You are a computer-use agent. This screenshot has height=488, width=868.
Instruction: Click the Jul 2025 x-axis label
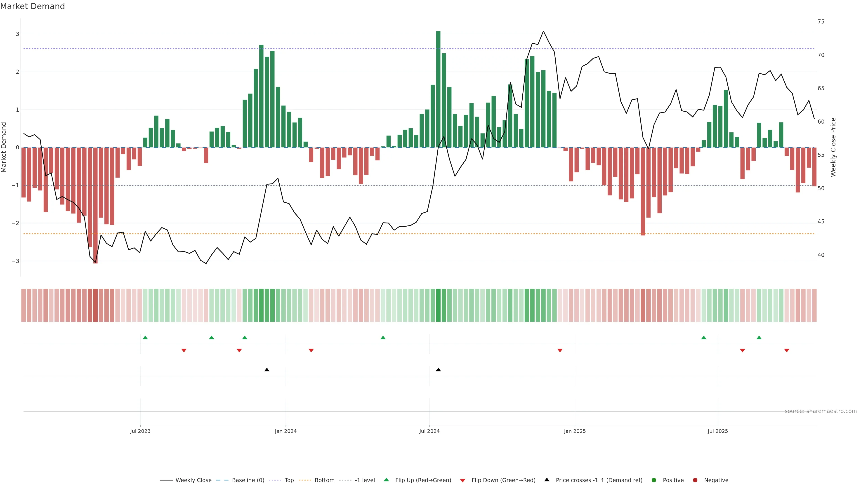tap(717, 431)
